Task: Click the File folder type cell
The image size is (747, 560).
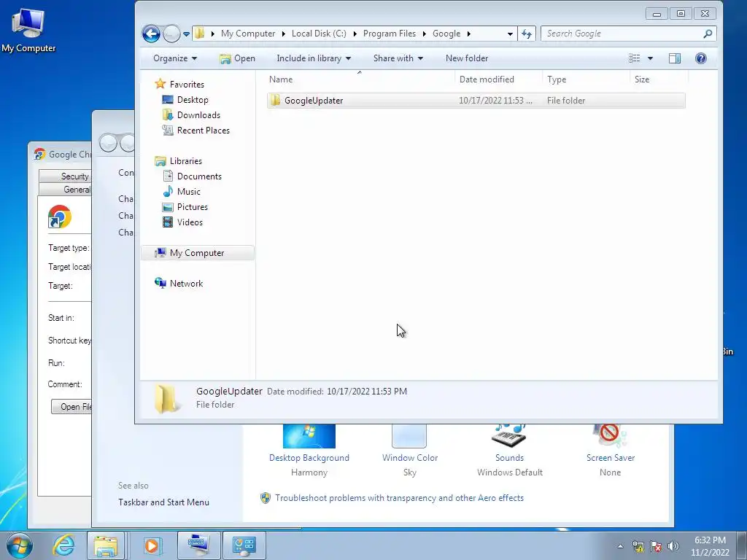Action: pyautogui.click(x=566, y=101)
